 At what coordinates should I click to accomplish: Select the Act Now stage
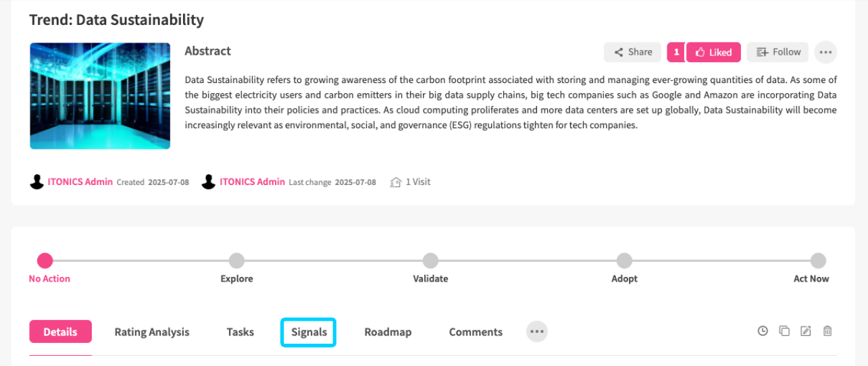(x=818, y=261)
